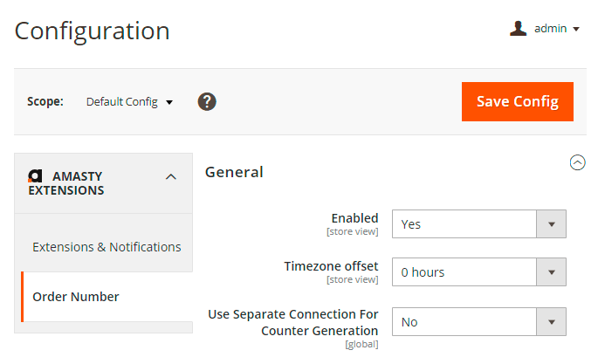The image size is (598, 364).
Task: Click the Timezone offset field label
Action: point(331,266)
